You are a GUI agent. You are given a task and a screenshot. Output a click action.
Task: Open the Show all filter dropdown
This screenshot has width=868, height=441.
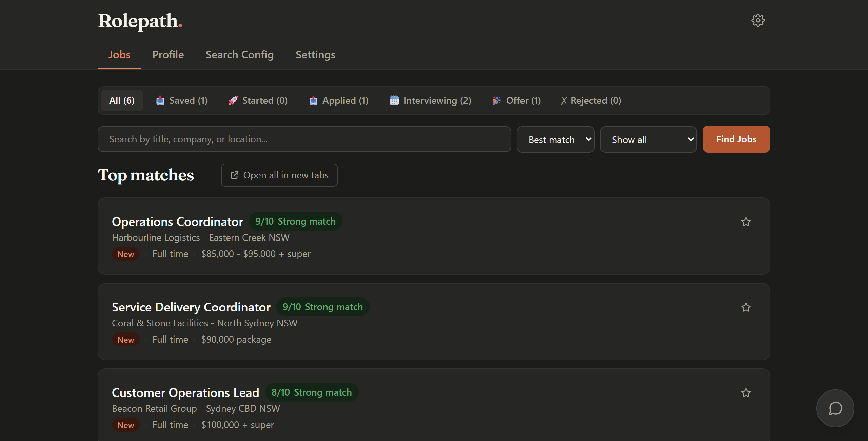648,139
